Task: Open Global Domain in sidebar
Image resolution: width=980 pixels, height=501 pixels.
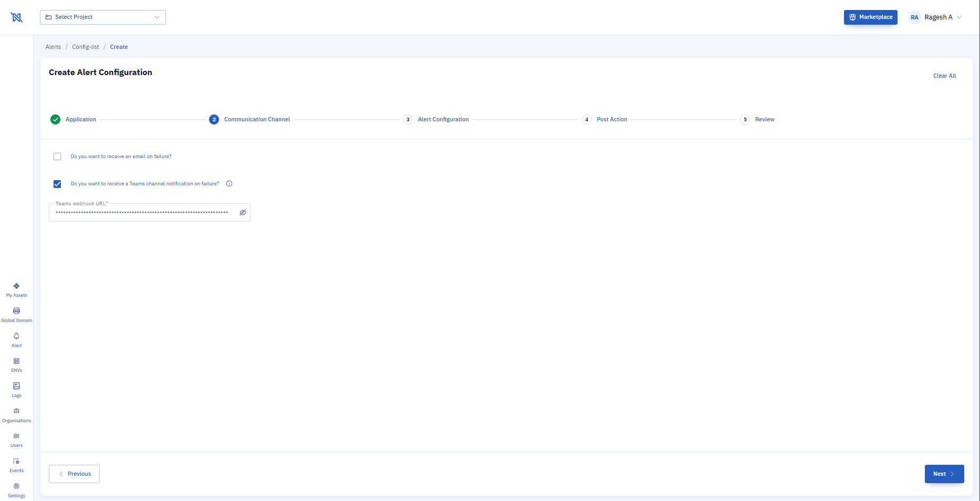Action: (16, 315)
